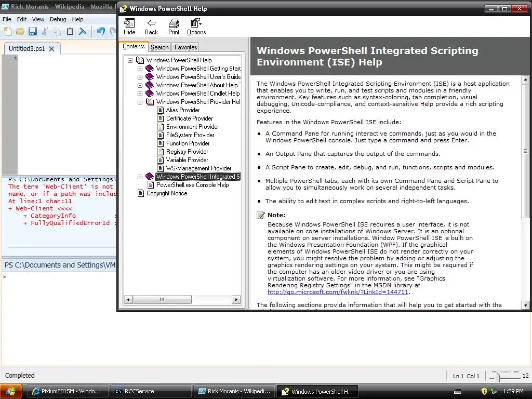Collapse the Windows PowerShell Provider Help node

click(140, 102)
